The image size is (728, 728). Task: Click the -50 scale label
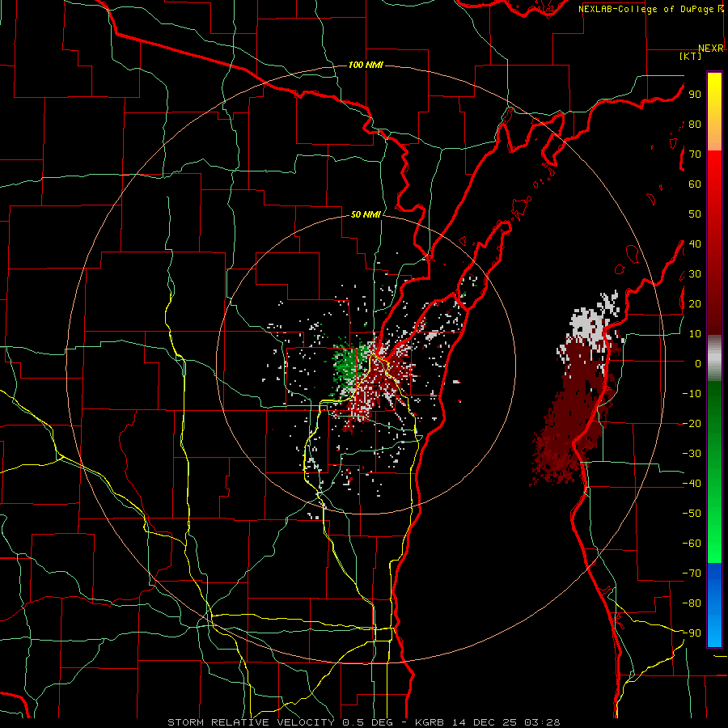pos(692,514)
